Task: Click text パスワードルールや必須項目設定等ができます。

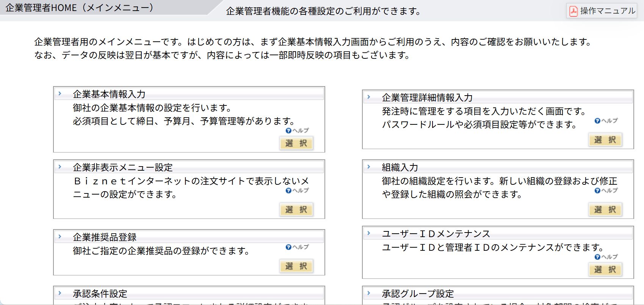Action: (479, 124)
